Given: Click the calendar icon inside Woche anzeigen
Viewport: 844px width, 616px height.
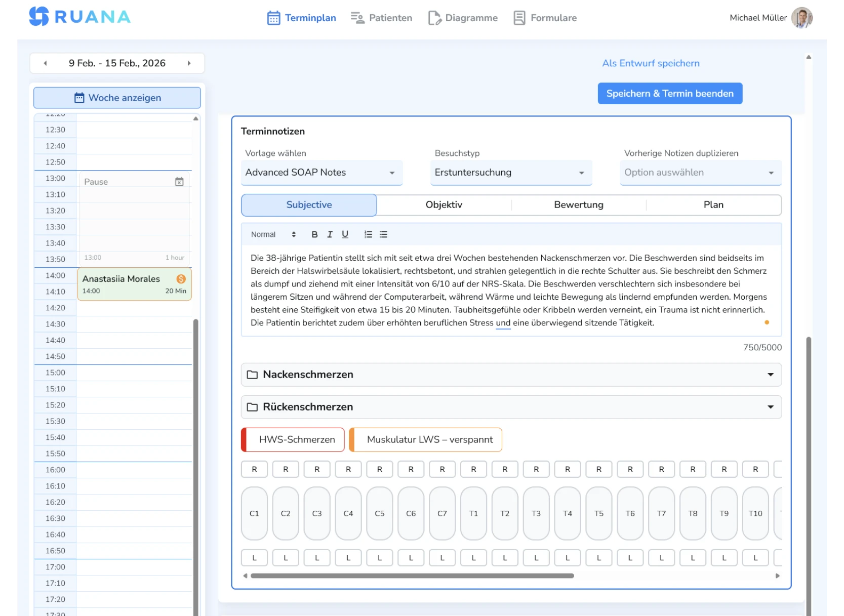Looking at the screenshot, I should click(x=78, y=98).
